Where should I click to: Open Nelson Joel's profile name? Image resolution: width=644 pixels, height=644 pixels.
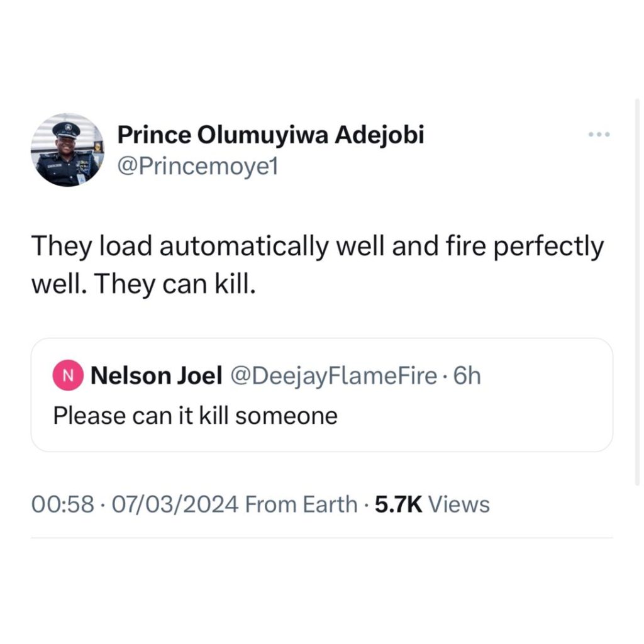pos(157,376)
